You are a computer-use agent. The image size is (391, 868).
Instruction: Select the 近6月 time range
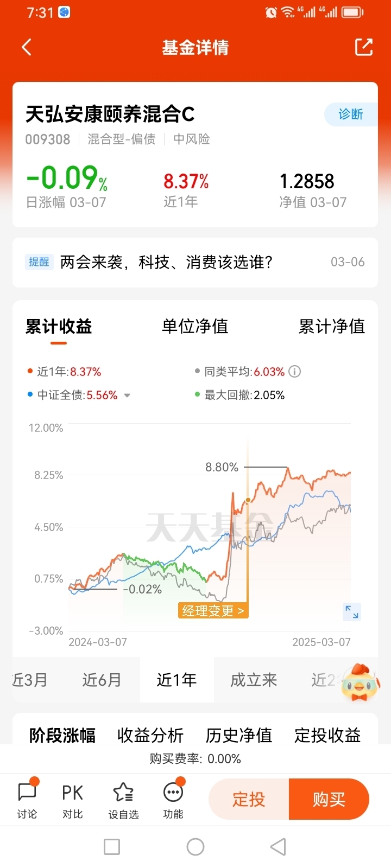102,680
